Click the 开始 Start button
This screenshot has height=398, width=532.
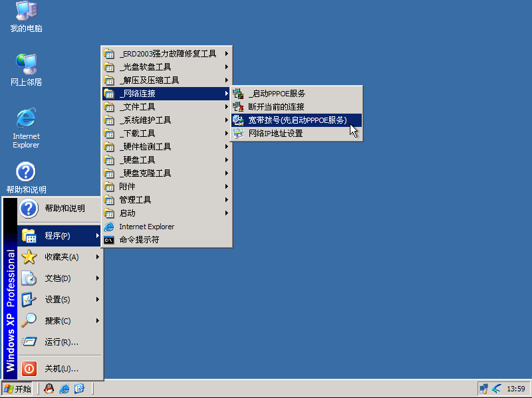pyautogui.click(x=18, y=389)
